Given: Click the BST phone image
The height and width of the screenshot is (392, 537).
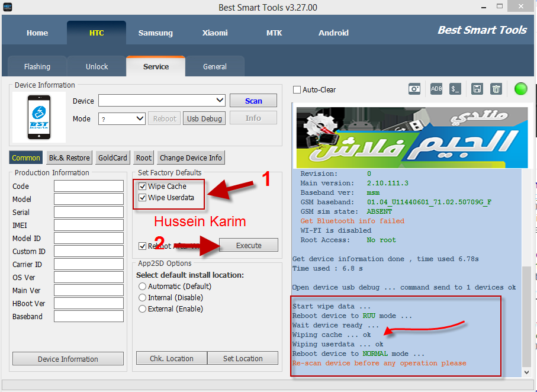Looking at the screenshot, I should [x=38, y=117].
